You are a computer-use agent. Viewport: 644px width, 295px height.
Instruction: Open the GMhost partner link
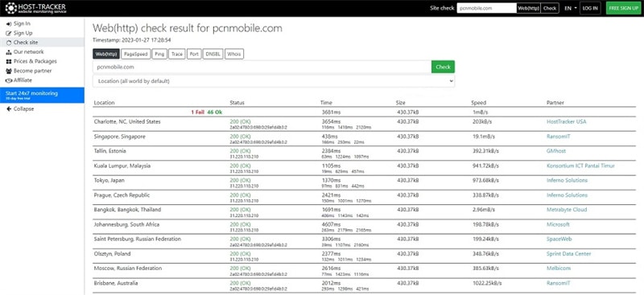556,151
